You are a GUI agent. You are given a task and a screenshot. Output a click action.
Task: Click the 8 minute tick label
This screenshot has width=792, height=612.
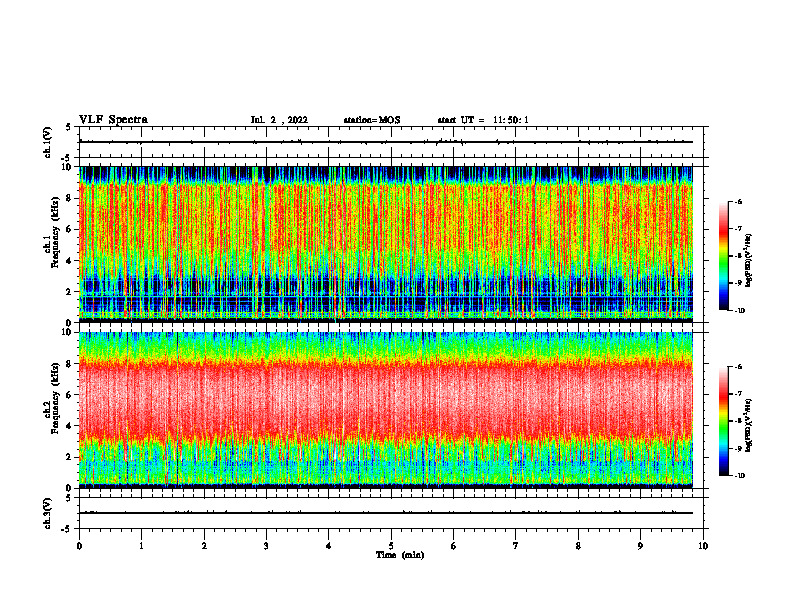tap(578, 546)
